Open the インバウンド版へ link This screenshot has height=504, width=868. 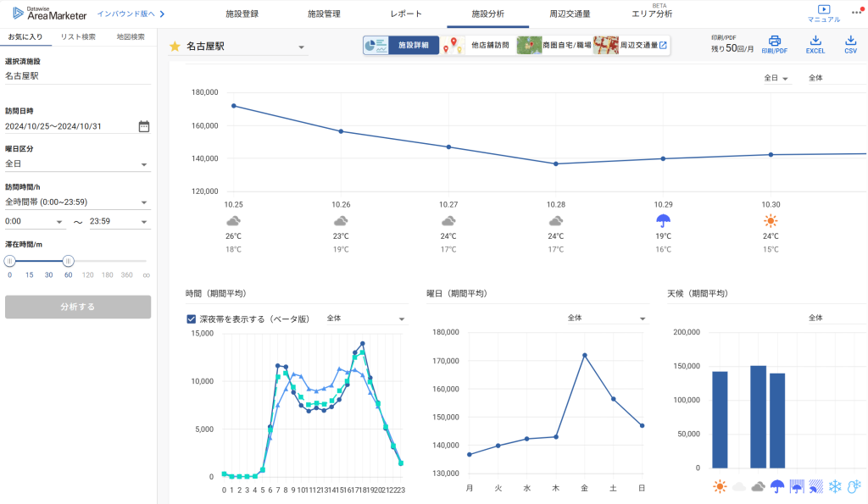(131, 14)
